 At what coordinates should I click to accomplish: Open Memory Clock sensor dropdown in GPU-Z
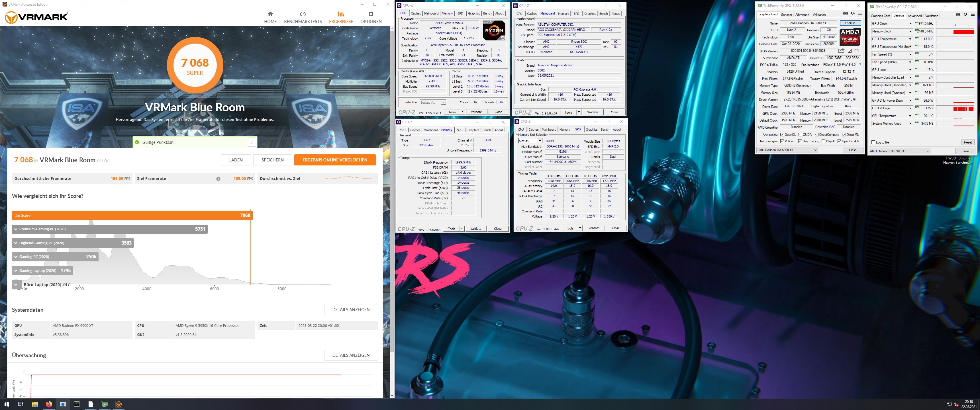[x=910, y=31]
